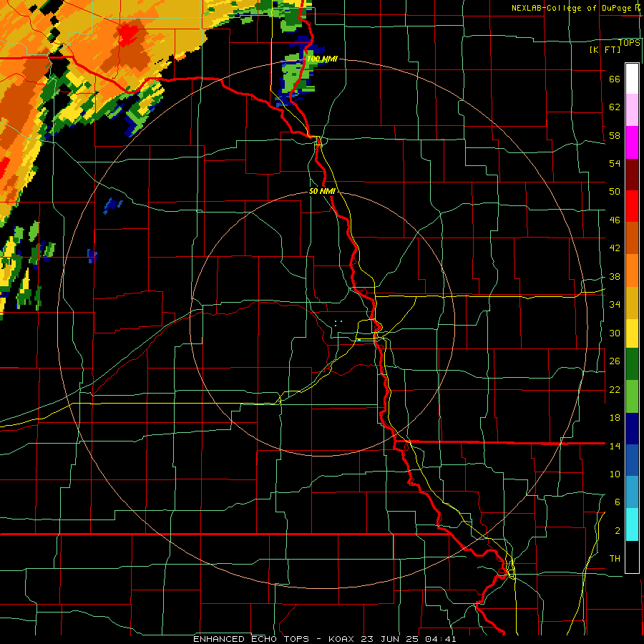Click the 30 legend value

tap(615, 333)
